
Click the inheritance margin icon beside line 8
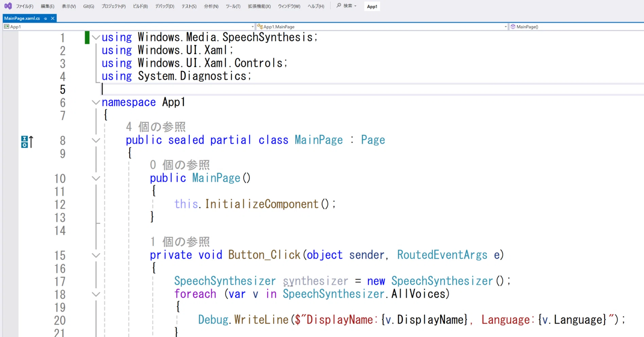click(27, 142)
